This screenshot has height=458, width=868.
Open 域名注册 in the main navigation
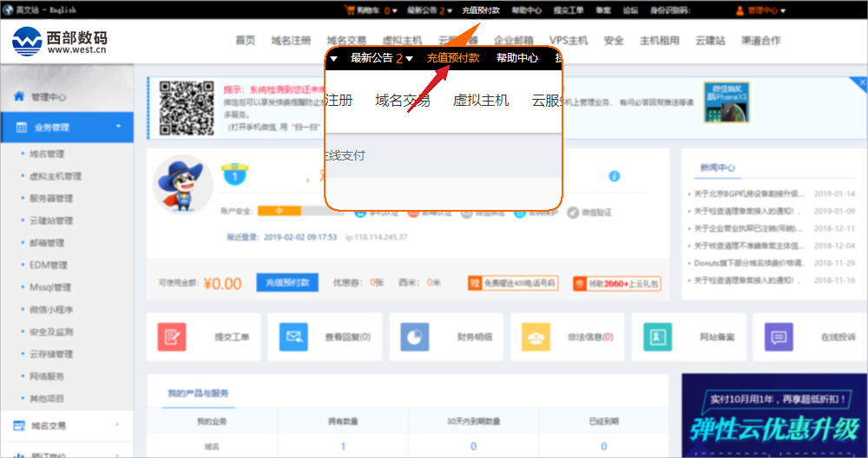click(x=290, y=41)
